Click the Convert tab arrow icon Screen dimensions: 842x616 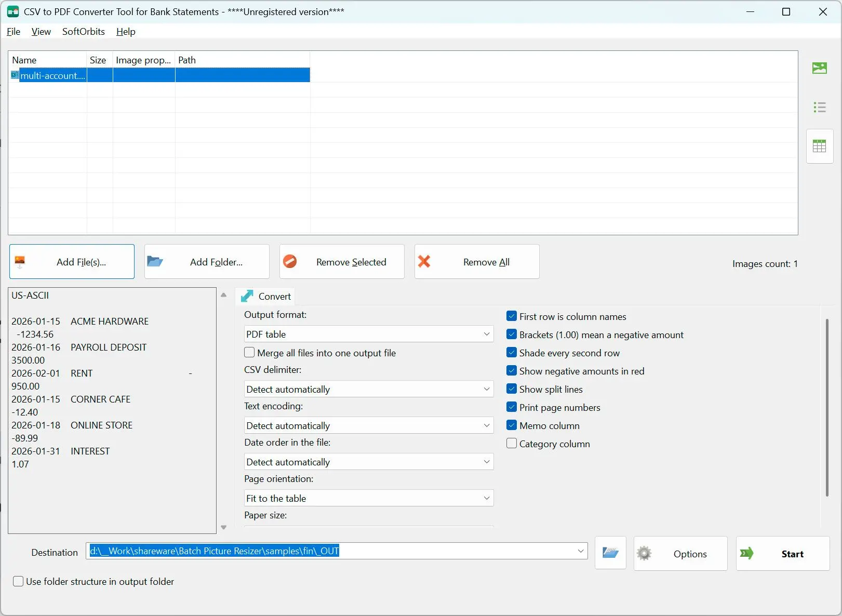click(x=247, y=296)
